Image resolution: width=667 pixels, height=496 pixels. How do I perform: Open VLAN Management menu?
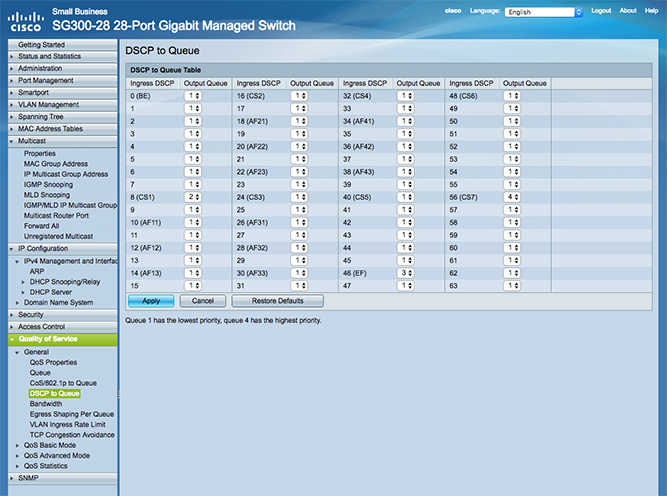(48, 104)
